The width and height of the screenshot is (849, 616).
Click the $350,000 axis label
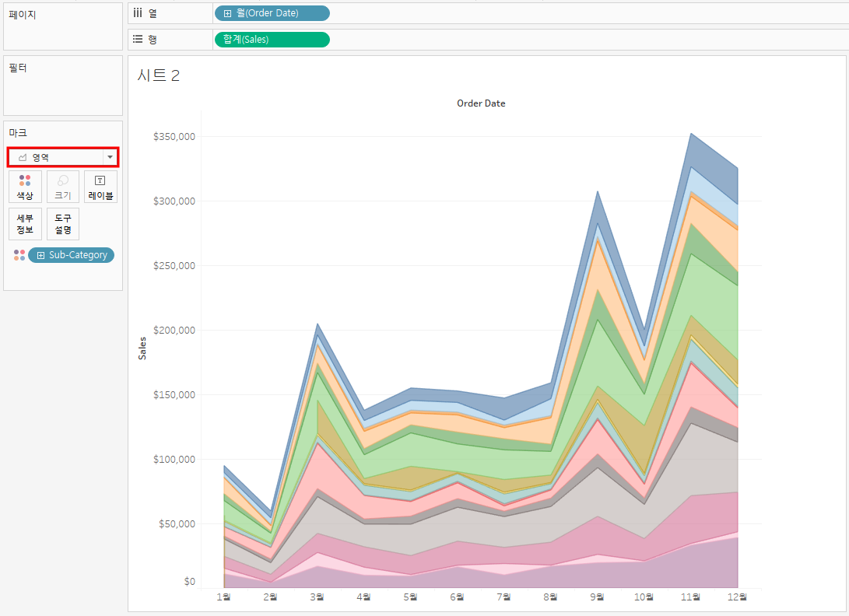click(x=174, y=136)
